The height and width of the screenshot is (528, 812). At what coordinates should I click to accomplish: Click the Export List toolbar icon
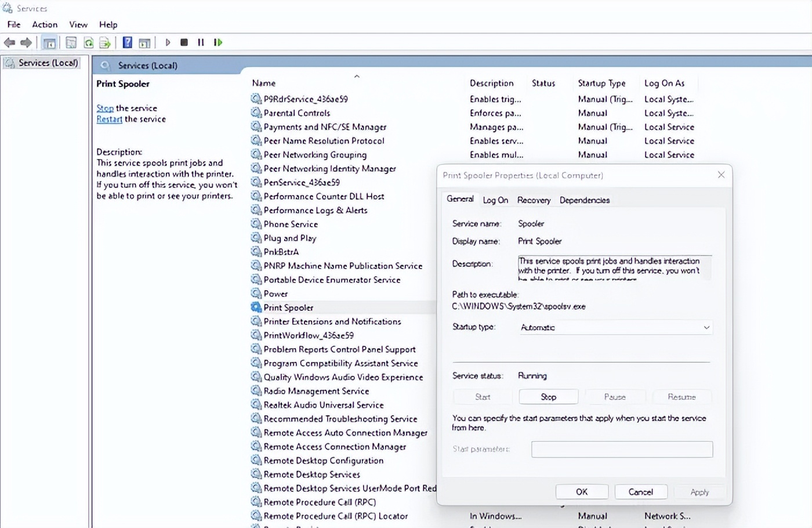(105, 42)
